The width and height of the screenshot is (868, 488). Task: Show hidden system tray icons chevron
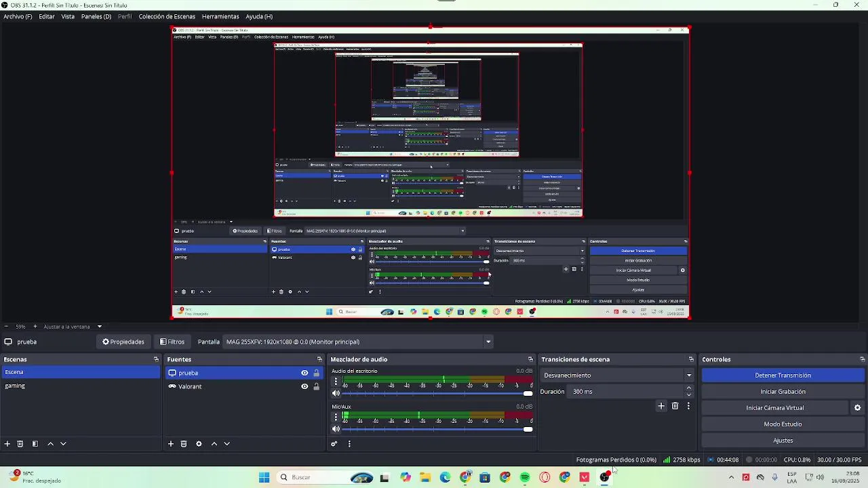coord(731,477)
